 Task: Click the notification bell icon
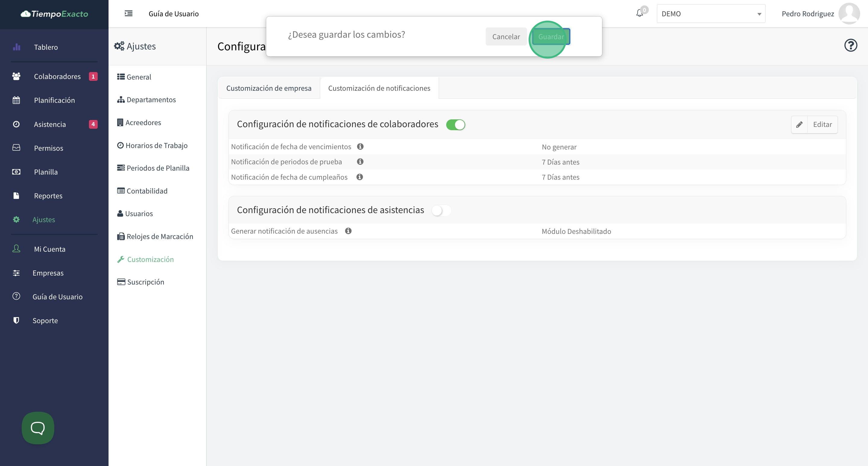[x=639, y=14]
